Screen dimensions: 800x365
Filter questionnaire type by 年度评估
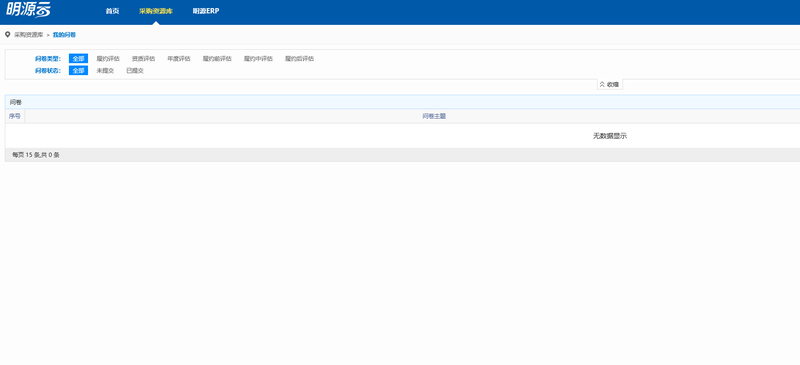tap(179, 59)
